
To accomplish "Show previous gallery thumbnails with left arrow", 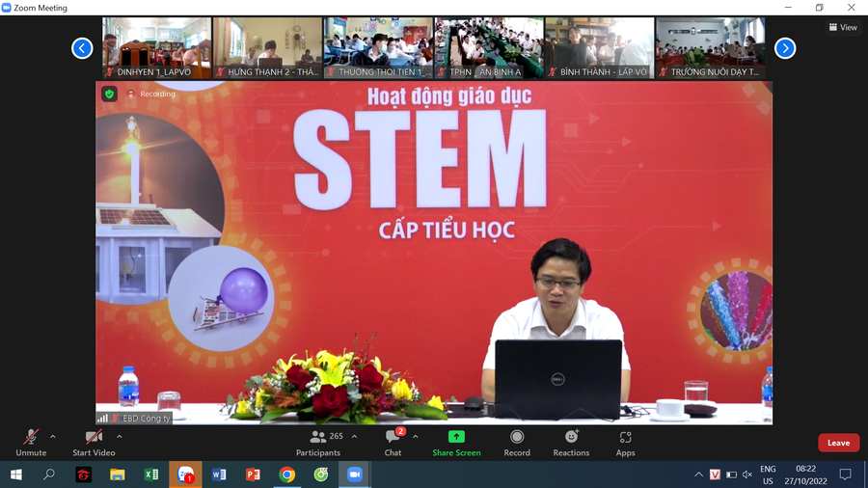I will pyautogui.click(x=82, y=48).
